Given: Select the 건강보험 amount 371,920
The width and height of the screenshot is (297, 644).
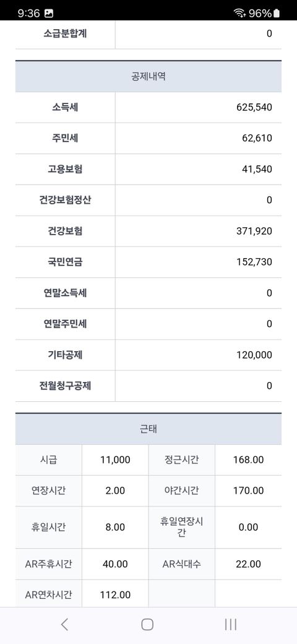Looking at the screenshot, I should (x=254, y=231).
